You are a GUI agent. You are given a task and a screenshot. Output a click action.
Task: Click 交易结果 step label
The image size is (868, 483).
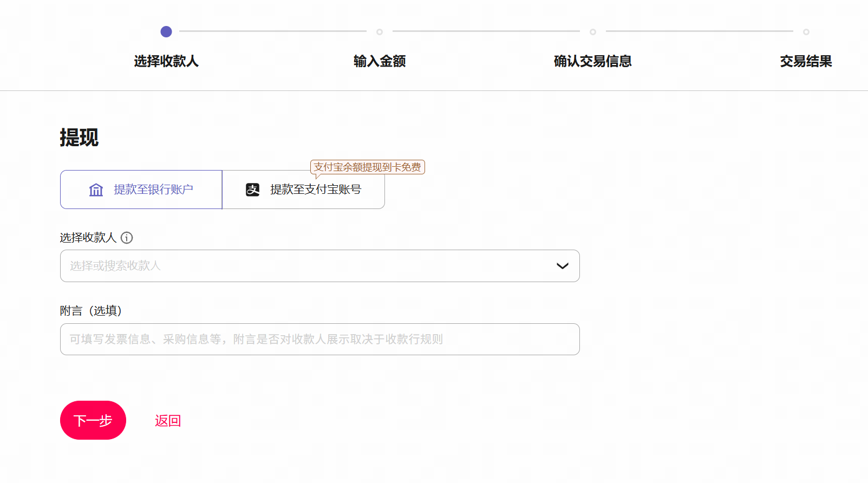coord(806,61)
